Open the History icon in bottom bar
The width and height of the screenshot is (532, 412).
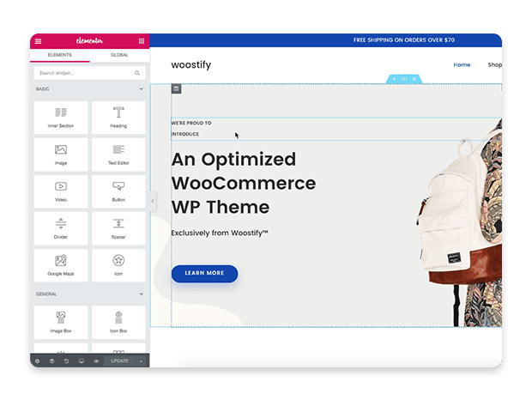(67, 361)
